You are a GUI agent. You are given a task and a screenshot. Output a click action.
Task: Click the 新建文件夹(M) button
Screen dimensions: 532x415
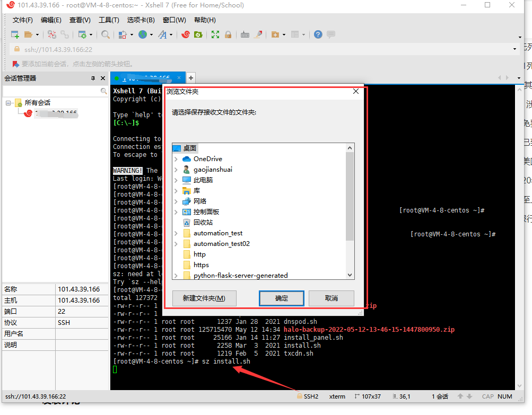click(204, 298)
